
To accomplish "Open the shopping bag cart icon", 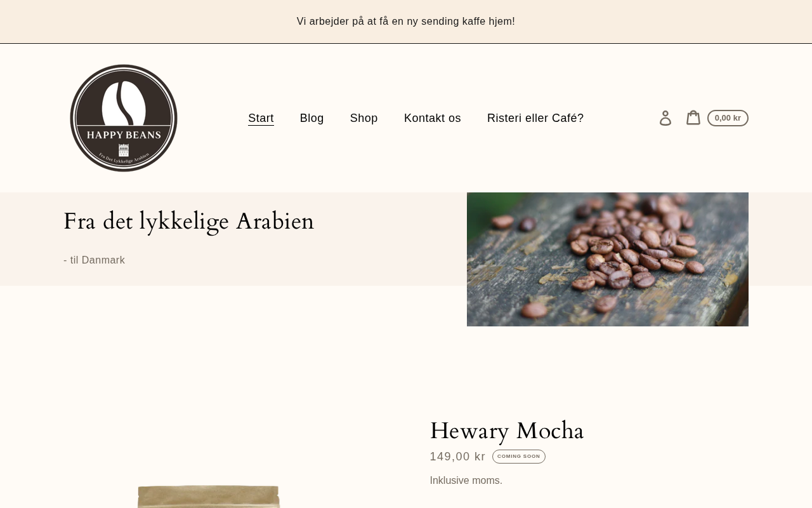I will point(693,117).
